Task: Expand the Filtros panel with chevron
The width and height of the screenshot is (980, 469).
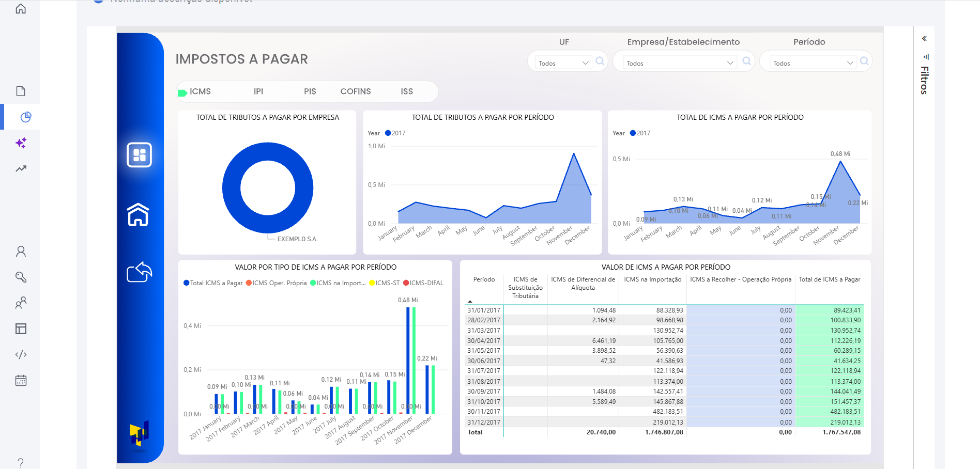Action: tap(924, 39)
